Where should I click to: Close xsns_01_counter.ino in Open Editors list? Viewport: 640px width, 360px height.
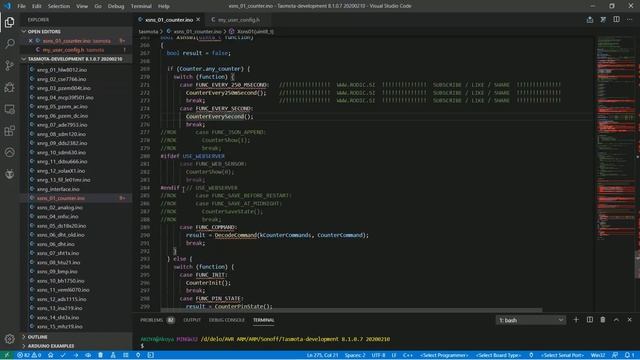[x=31, y=41]
